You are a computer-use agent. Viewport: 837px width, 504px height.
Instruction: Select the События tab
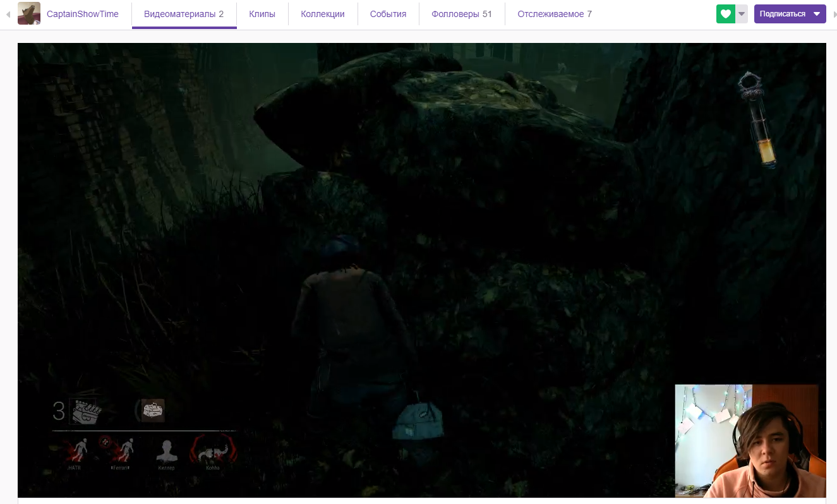388,14
